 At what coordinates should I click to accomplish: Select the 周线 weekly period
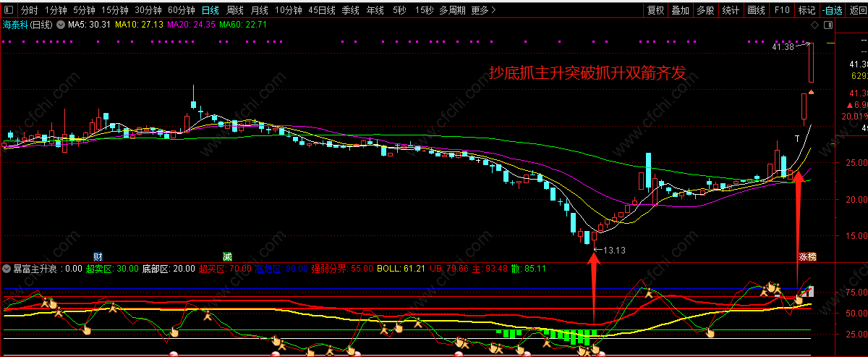pos(235,10)
